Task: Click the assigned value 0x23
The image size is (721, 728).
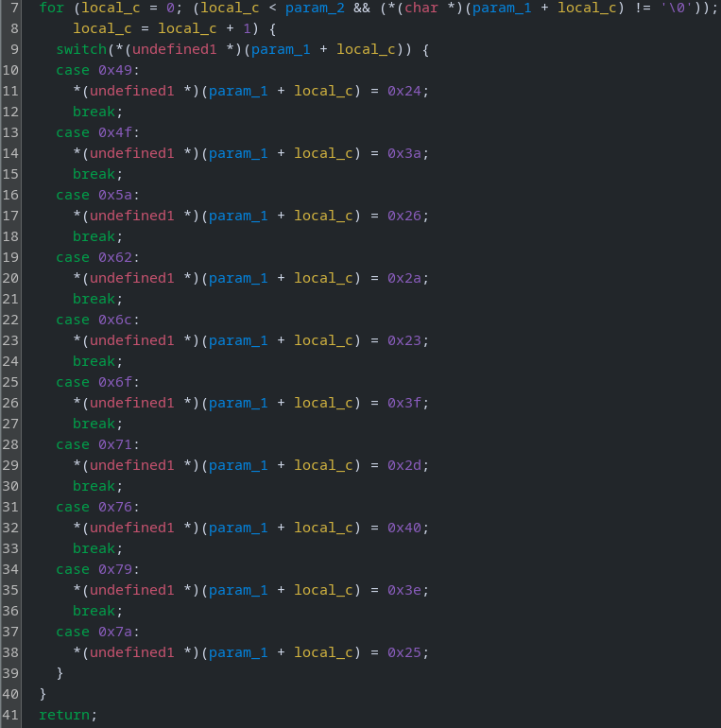Action: pos(404,340)
